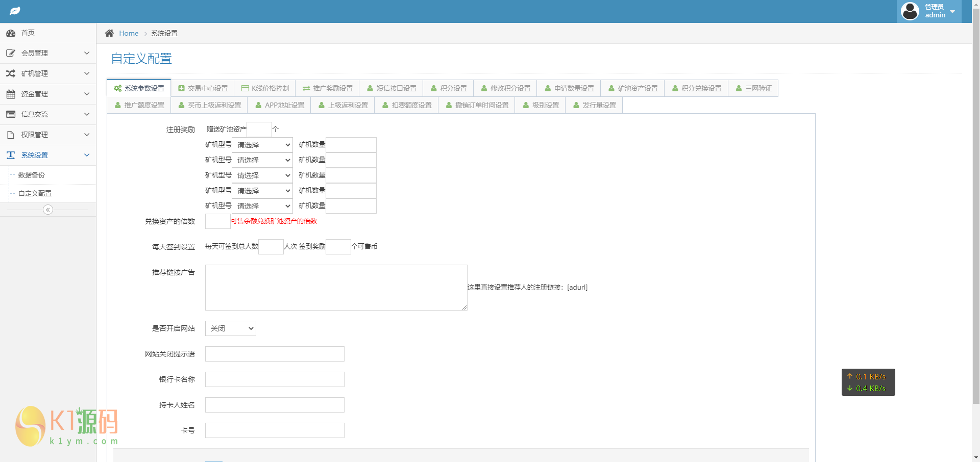Switch to the 扣费额度设置 tab

click(407, 105)
